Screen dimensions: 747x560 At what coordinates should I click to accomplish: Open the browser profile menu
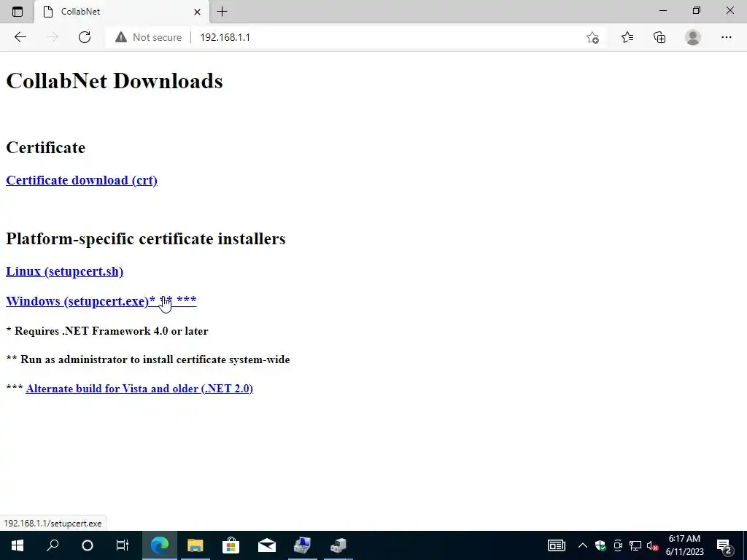click(x=693, y=37)
